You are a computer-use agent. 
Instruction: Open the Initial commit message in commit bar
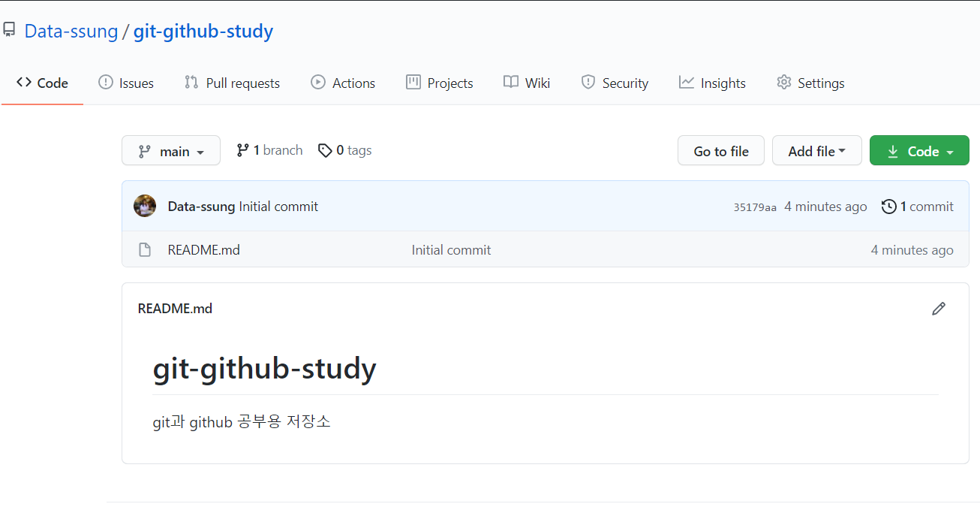pos(278,207)
